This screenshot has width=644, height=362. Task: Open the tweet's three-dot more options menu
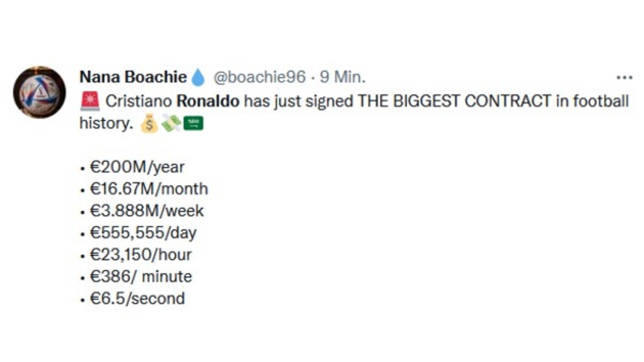click(624, 77)
